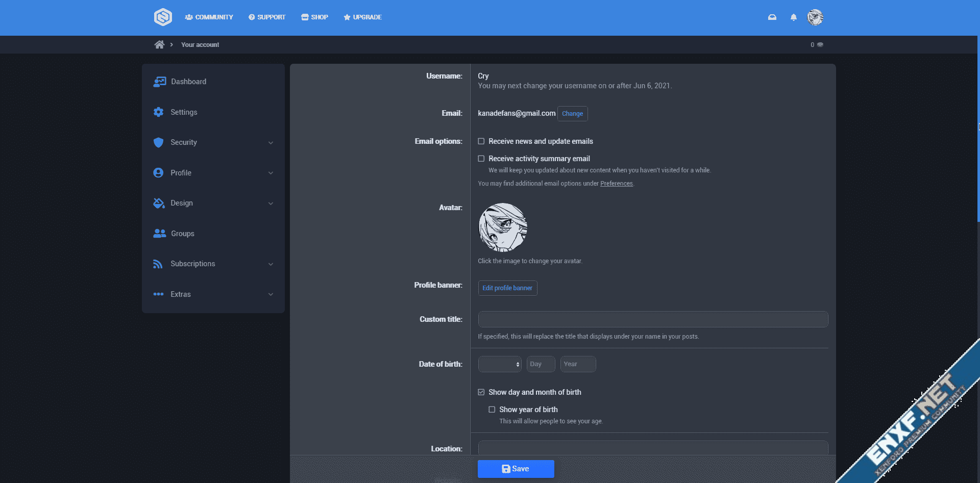980x483 pixels.
Task: Open user avatar menu in the header
Action: click(815, 17)
